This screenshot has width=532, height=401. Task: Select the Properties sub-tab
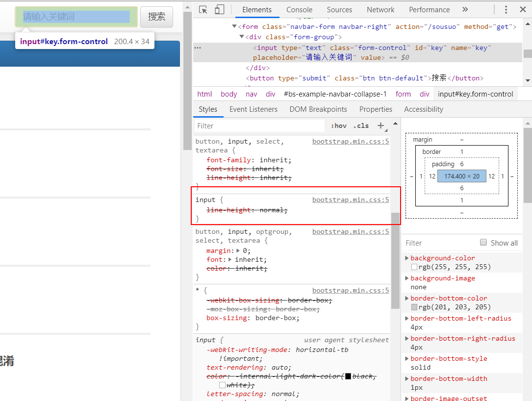tap(376, 109)
